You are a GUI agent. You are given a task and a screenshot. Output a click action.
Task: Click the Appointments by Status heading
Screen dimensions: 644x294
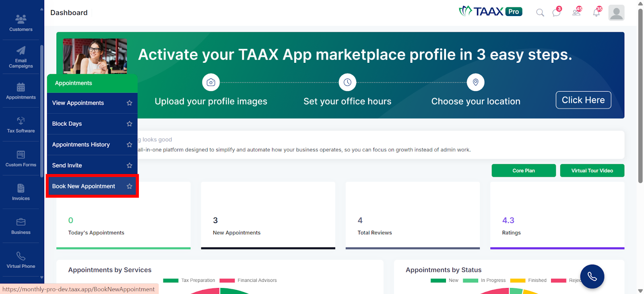[444, 270]
